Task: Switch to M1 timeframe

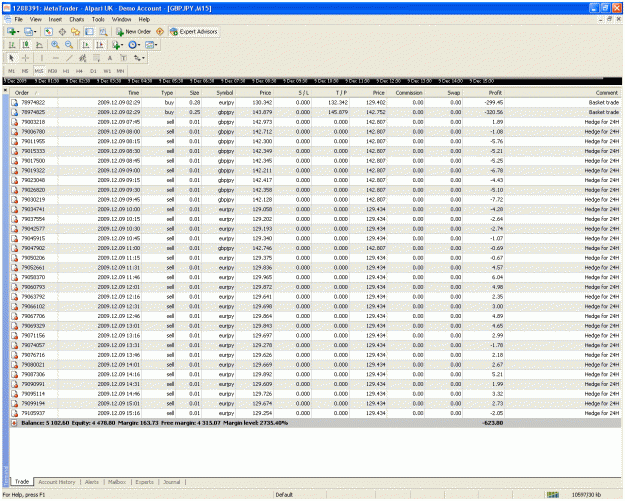Action: [12, 71]
